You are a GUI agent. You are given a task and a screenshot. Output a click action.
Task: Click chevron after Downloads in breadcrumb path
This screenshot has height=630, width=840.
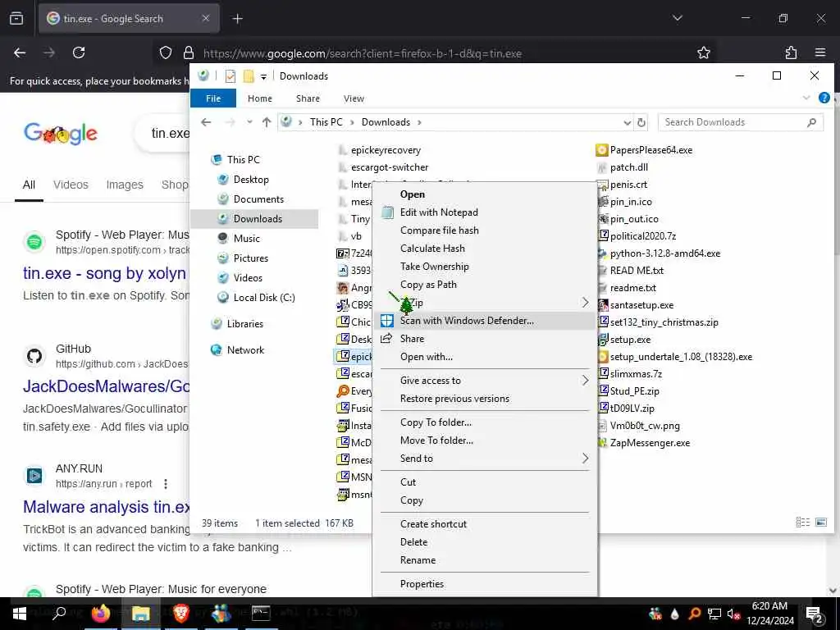pyautogui.click(x=419, y=123)
